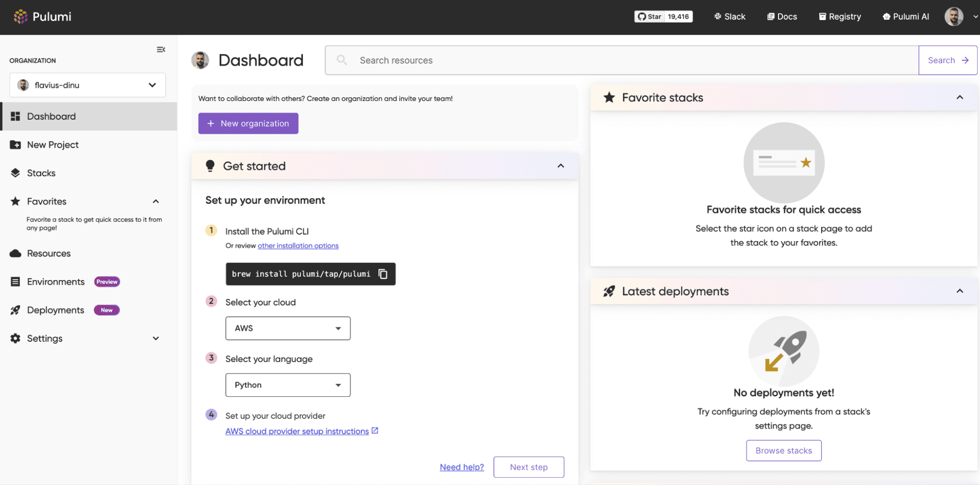Viewport: 980px width, 485px height.
Task: Open the Docs page from the navbar
Action: click(781, 16)
